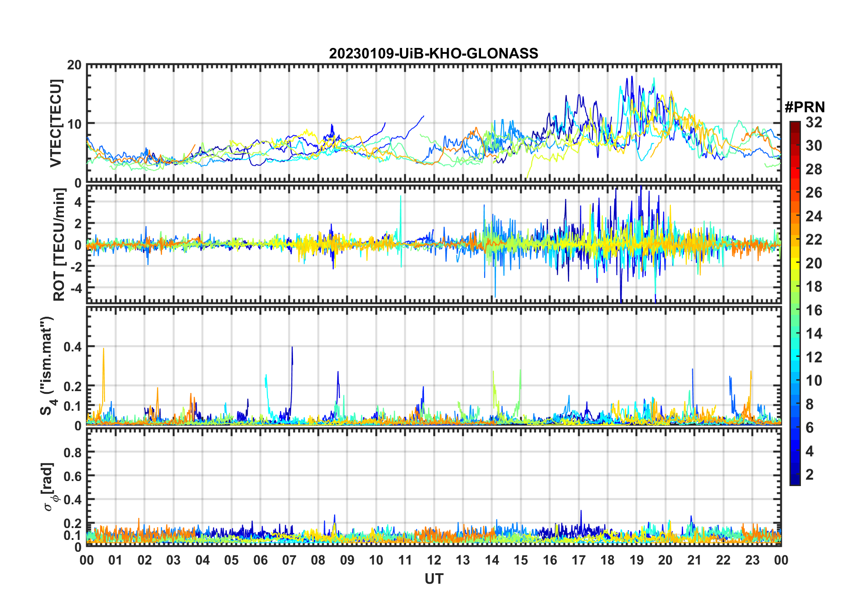
Task: Click the S4 ("ism.mat") axis label
Action: [47, 366]
